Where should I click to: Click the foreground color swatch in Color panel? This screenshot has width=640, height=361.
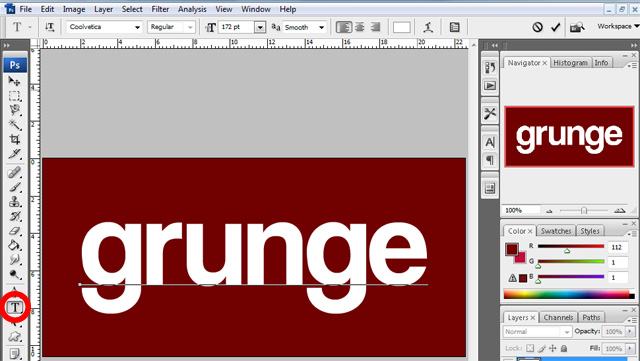point(512,249)
